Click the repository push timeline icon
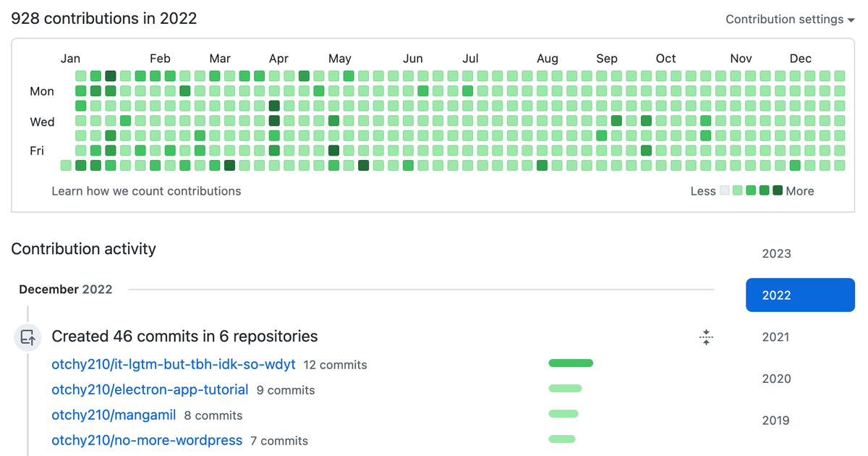 point(28,337)
